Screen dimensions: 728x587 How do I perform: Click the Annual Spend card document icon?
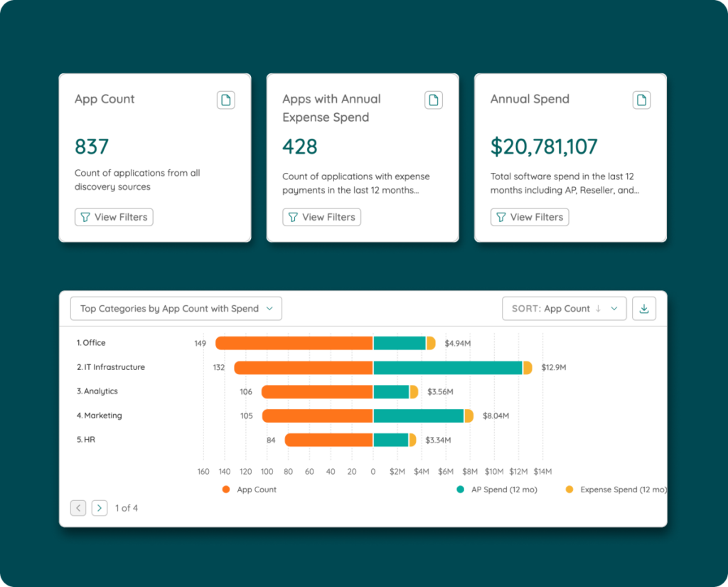pos(641,100)
